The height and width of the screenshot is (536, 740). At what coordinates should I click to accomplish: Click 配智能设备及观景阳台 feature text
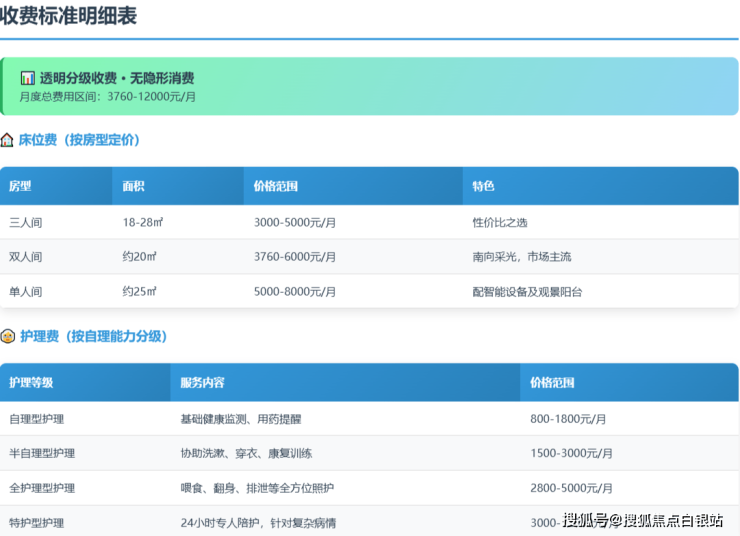(x=527, y=292)
